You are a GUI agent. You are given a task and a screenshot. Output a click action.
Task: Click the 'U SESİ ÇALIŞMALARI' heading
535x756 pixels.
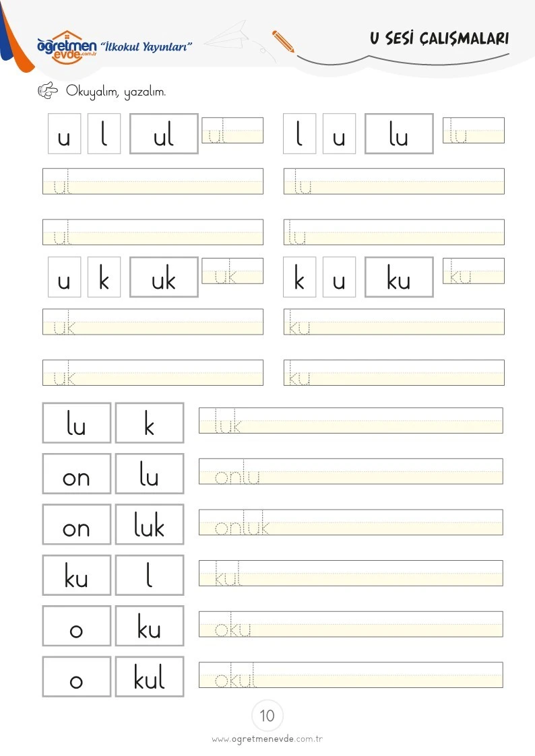click(x=439, y=38)
